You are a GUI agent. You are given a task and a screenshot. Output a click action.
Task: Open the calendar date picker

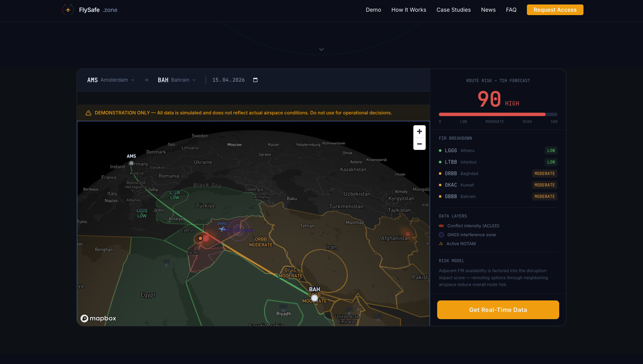coord(255,80)
